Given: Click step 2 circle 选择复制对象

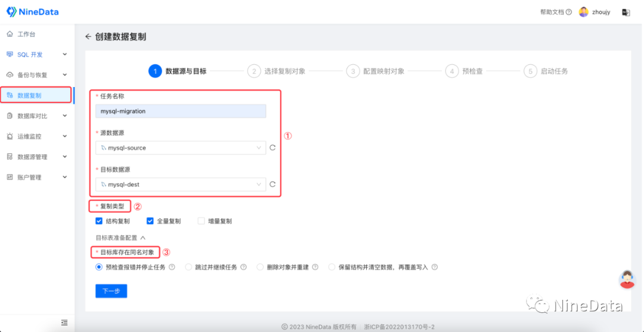Looking at the screenshot, I should click(254, 71).
